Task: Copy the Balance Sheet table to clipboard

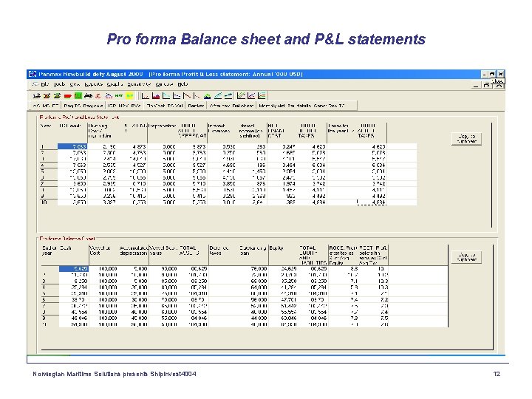Action: point(466,257)
